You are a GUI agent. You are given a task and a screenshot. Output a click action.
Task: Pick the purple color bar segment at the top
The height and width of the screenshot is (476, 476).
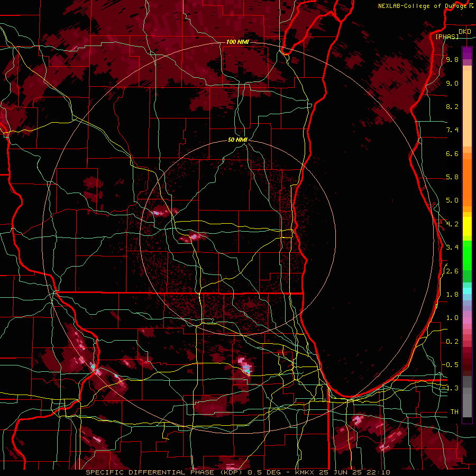click(x=467, y=52)
